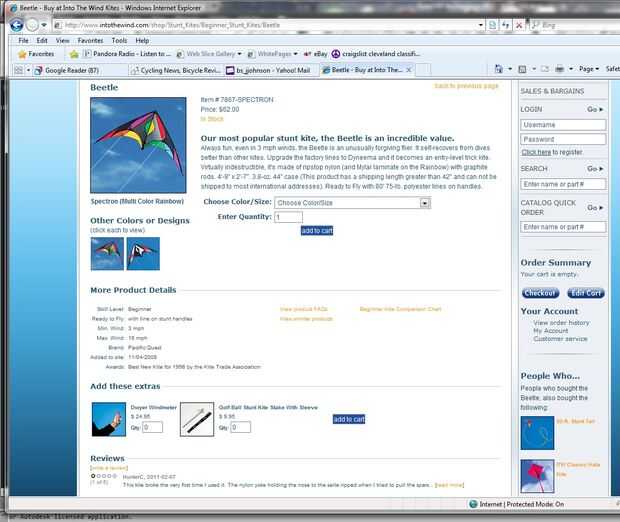Click the red kite recommendation thumbnail
This screenshot has height=522, width=620.
(x=537, y=476)
